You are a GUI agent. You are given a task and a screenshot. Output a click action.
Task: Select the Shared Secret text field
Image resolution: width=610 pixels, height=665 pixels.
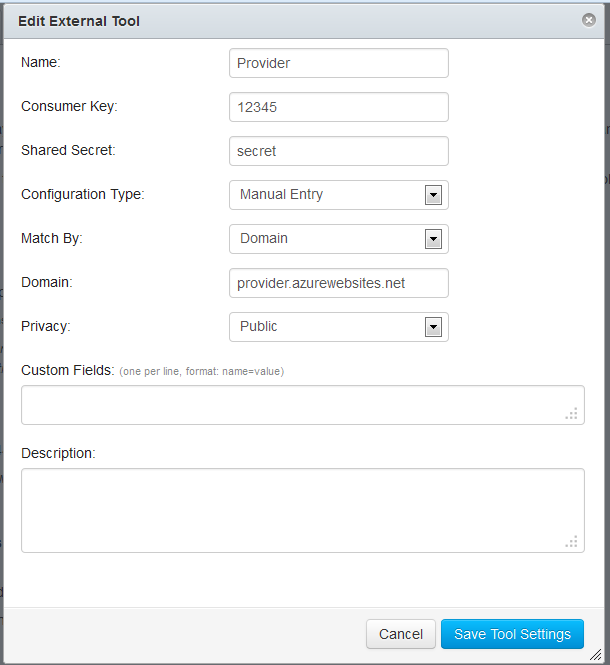click(x=338, y=151)
